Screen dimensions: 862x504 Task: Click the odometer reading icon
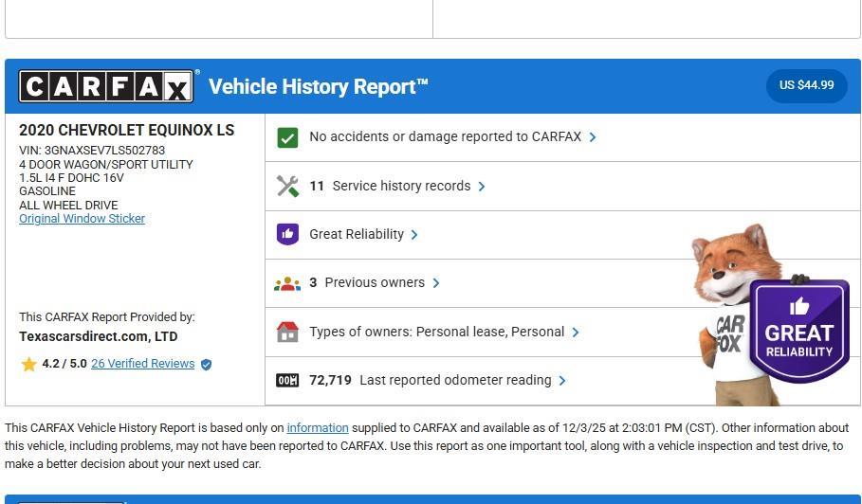coord(287,380)
